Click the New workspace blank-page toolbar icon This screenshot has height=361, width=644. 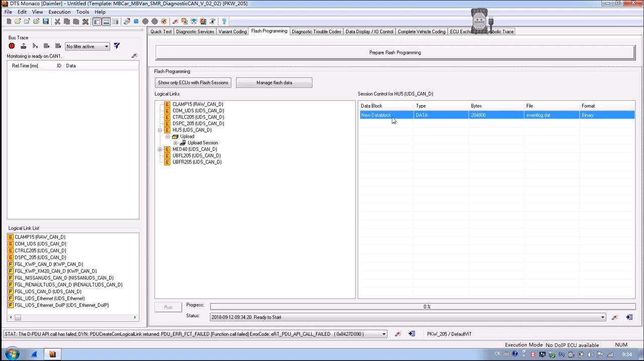(9, 22)
